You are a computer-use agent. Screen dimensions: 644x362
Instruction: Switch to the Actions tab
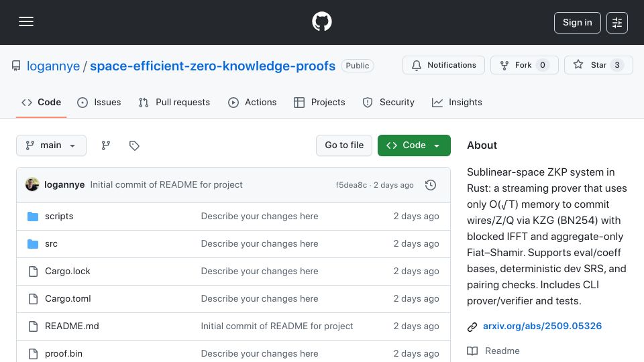pyautogui.click(x=252, y=102)
